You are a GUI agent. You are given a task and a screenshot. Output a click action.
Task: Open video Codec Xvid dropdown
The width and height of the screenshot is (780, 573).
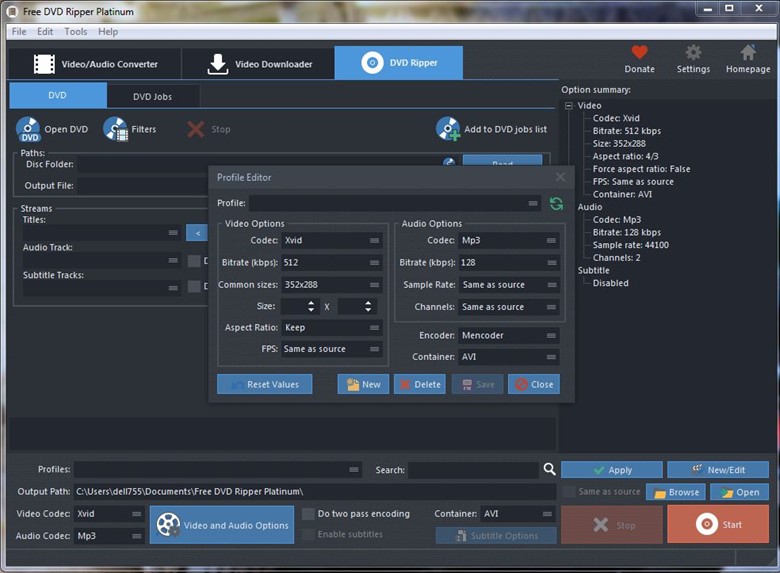pos(332,240)
